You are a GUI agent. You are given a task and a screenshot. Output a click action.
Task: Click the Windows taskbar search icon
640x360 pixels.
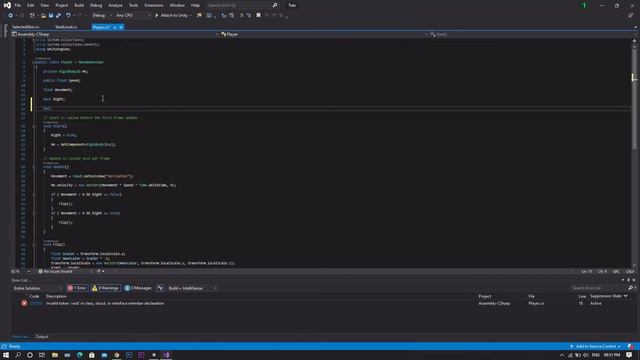[x=18, y=355]
